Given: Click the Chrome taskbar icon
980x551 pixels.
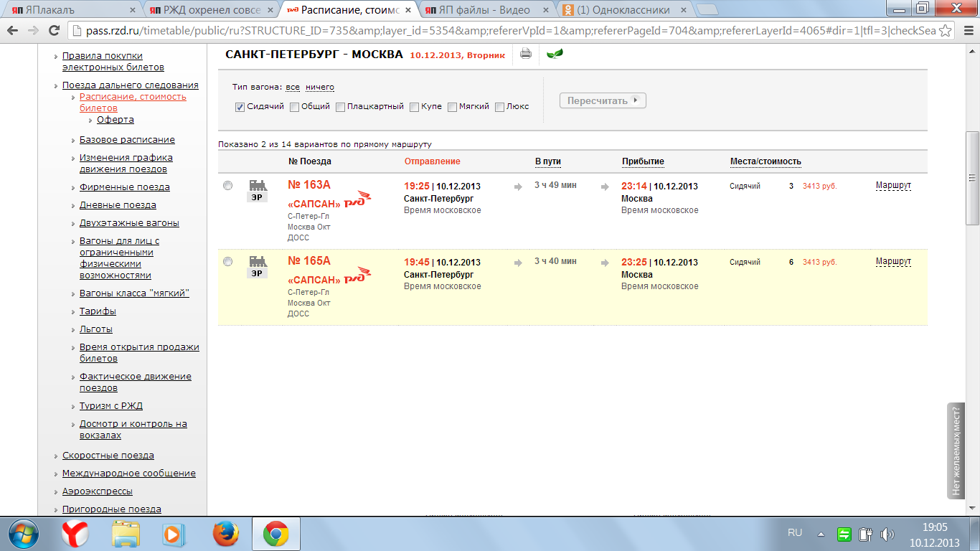Looking at the screenshot, I should click(276, 534).
